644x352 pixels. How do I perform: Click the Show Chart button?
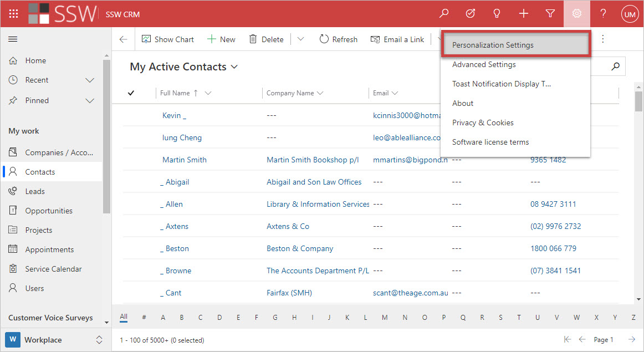(168, 39)
